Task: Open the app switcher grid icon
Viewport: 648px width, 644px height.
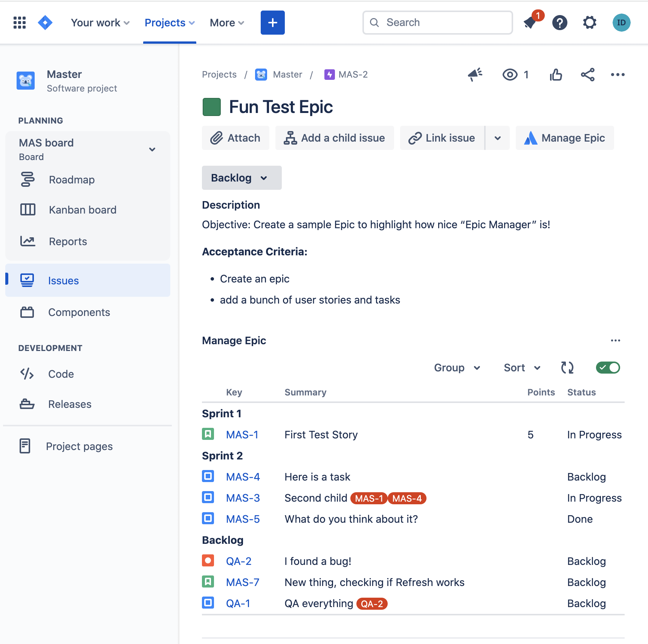Action: (x=20, y=23)
